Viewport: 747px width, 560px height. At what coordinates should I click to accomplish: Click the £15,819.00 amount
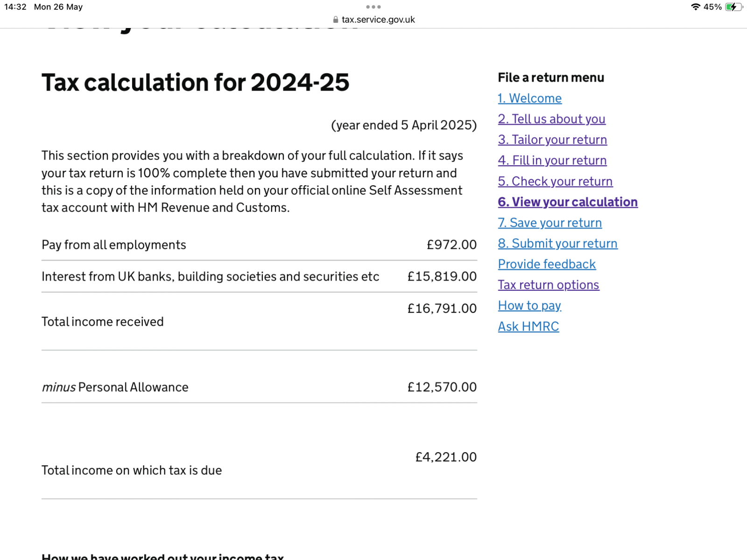pyautogui.click(x=442, y=276)
